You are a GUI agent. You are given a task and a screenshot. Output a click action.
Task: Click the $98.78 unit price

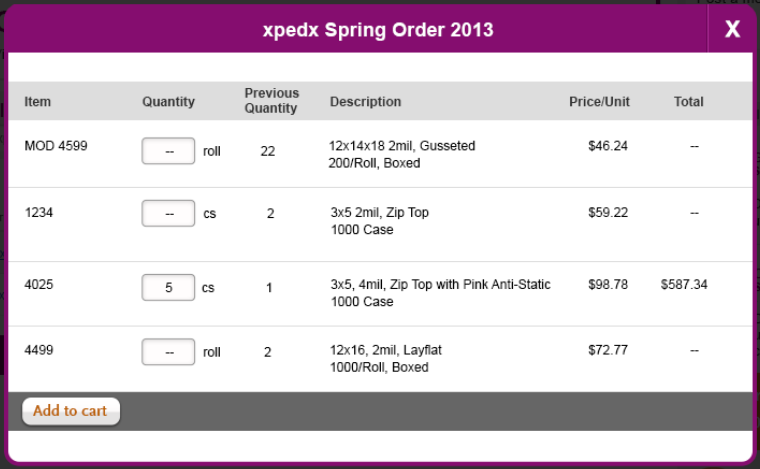click(608, 284)
